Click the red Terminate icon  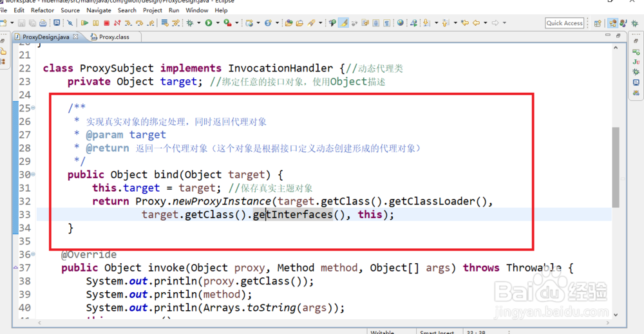click(x=106, y=23)
